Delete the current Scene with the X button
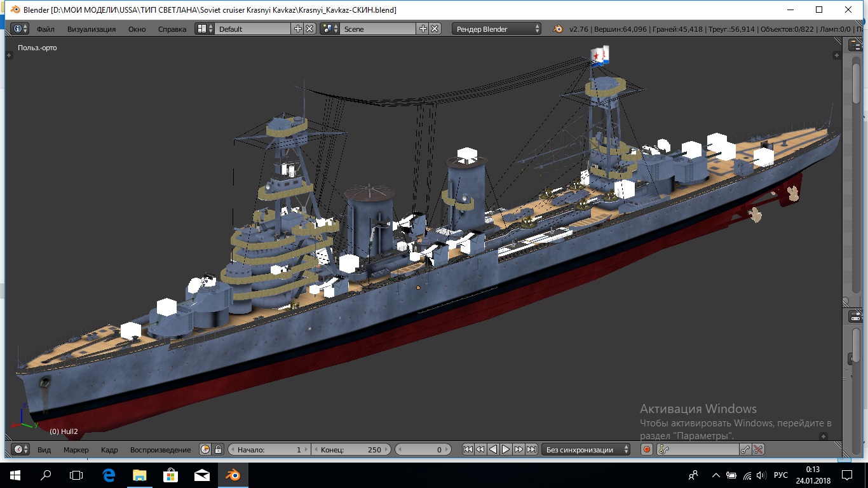This screenshot has width=868, height=488. pyautogui.click(x=435, y=29)
